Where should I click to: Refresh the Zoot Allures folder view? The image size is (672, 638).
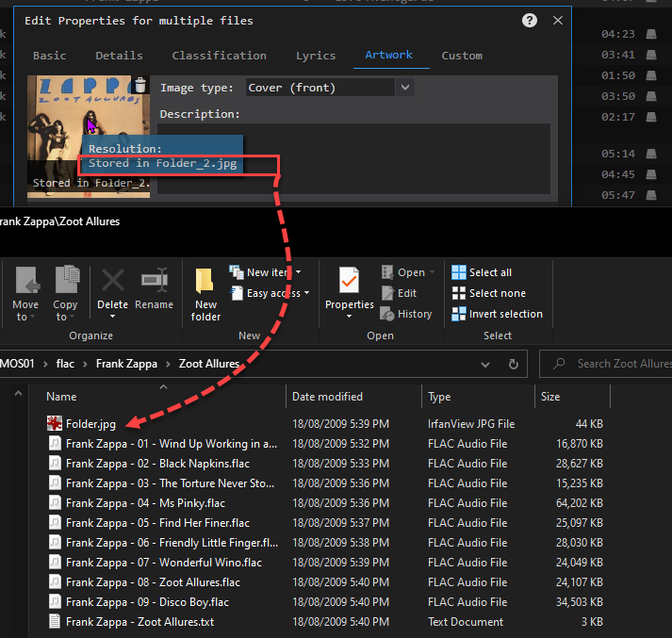tap(514, 364)
